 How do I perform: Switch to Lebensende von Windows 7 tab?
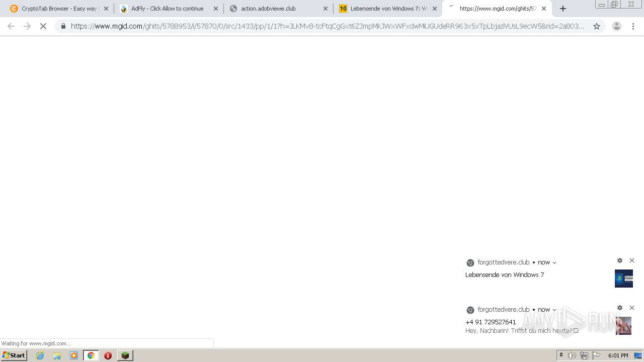click(387, 9)
